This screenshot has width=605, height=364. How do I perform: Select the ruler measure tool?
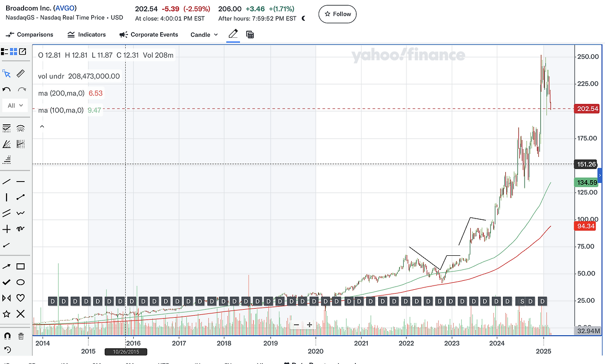pyautogui.click(x=21, y=73)
